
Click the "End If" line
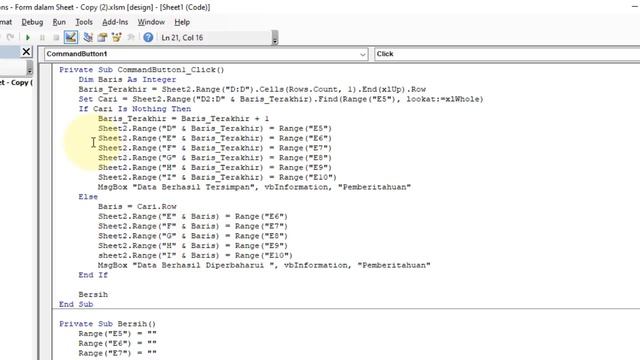coord(93,276)
